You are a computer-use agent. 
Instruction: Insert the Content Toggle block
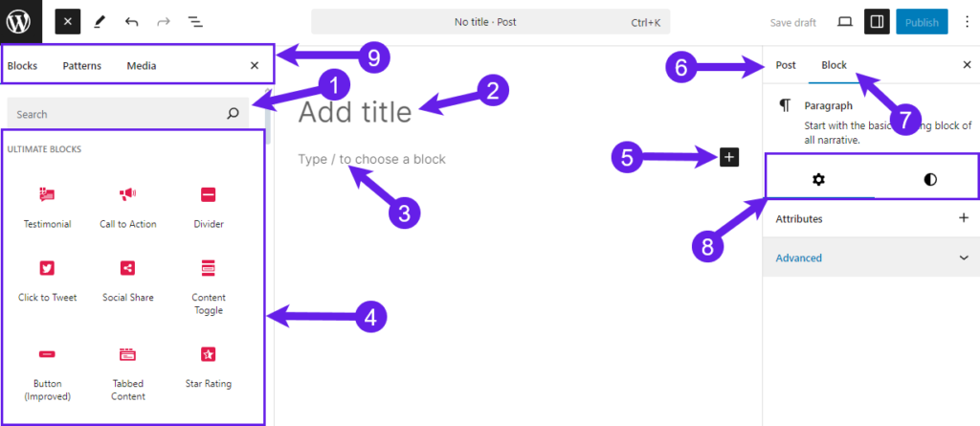(x=208, y=288)
